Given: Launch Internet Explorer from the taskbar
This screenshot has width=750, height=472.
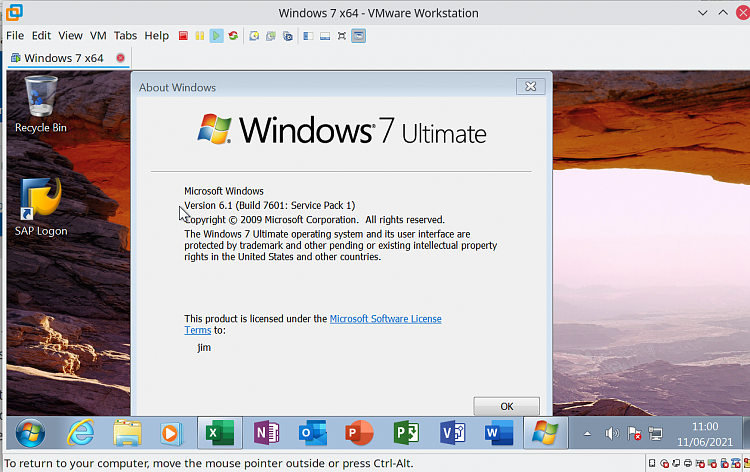Looking at the screenshot, I should click(80, 433).
